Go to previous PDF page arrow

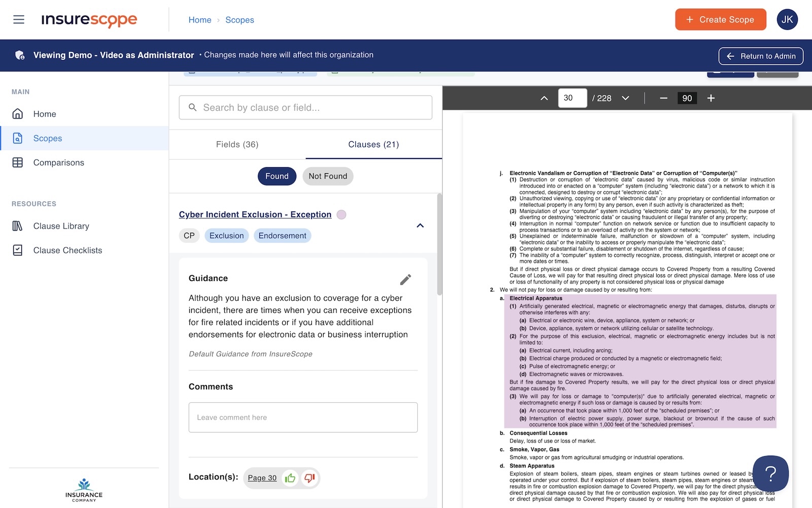544,98
